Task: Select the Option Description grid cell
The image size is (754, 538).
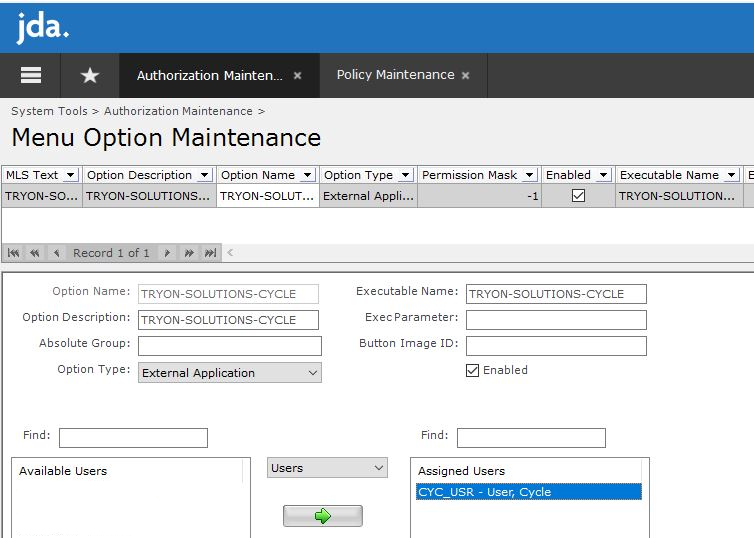Action: pos(150,196)
